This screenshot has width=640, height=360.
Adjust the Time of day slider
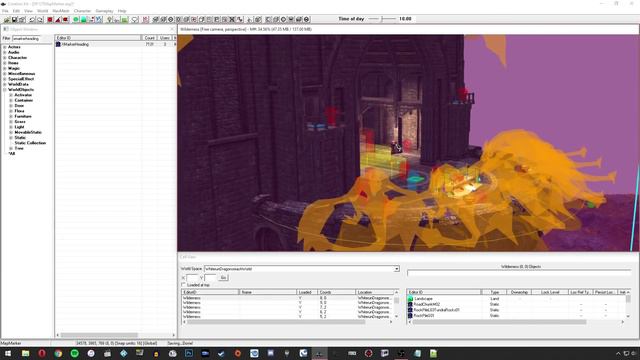coord(382,19)
